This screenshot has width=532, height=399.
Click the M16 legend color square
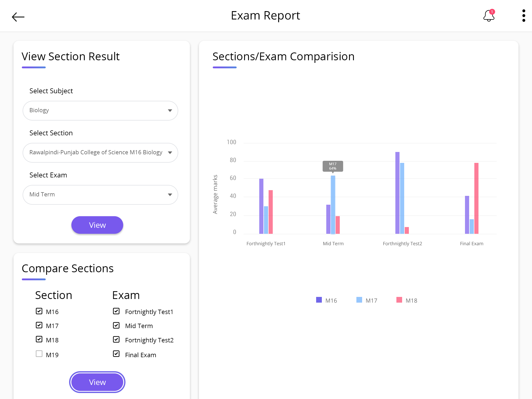click(x=319, y=300)
